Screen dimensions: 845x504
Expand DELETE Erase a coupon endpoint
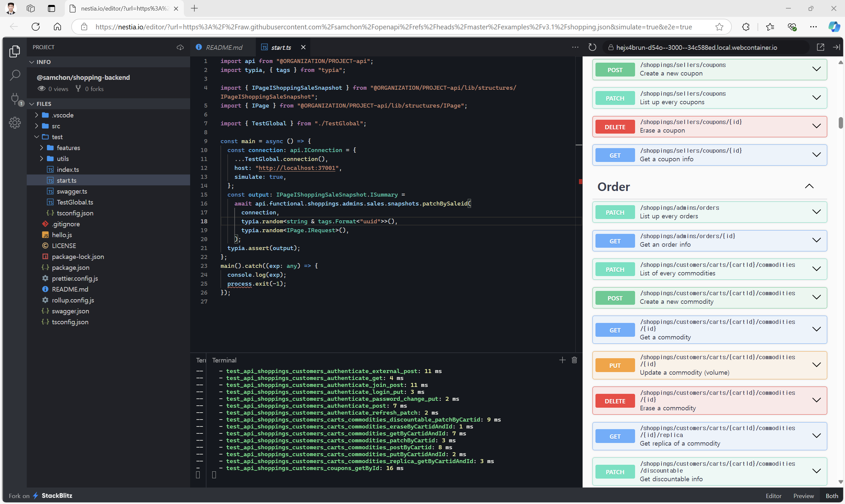[816, 126]
